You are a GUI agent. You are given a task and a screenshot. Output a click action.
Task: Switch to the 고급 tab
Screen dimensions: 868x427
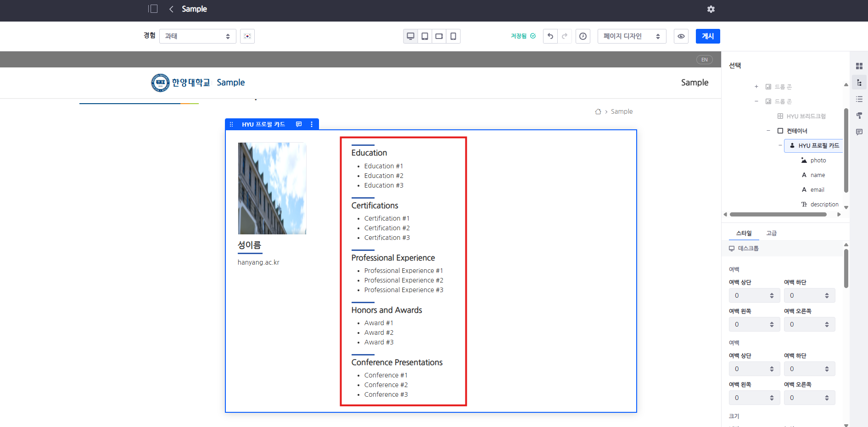pyautogui.click(x=771, y=233)
